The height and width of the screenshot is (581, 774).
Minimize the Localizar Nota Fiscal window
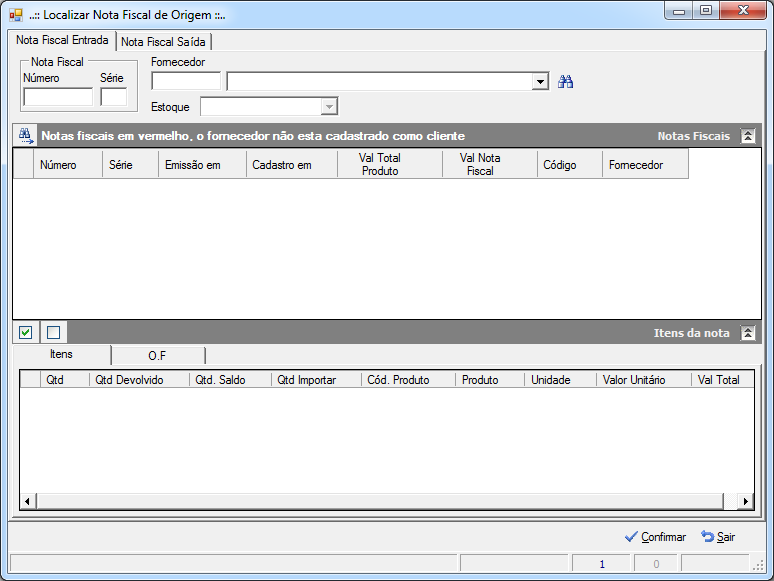[x=679, y=11]
